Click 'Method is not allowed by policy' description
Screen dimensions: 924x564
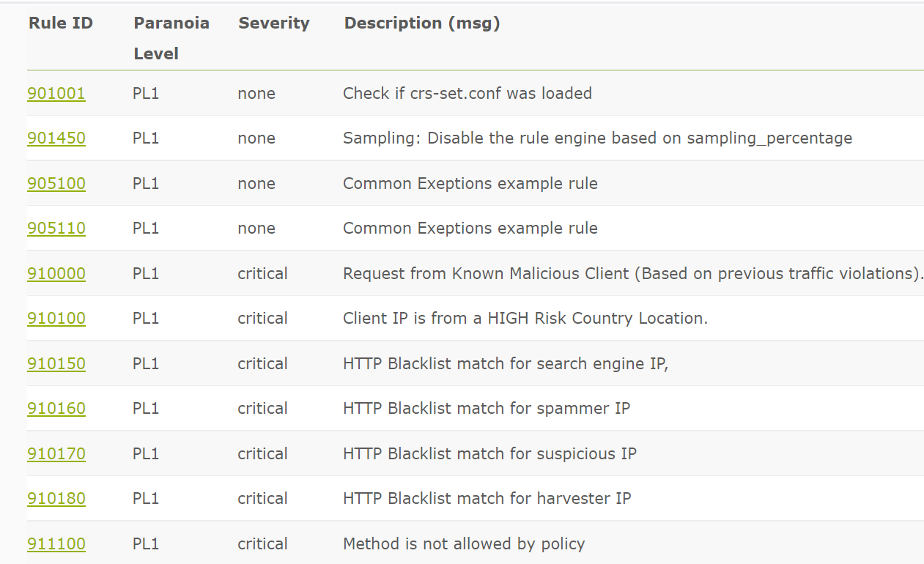tap(464, 544)
